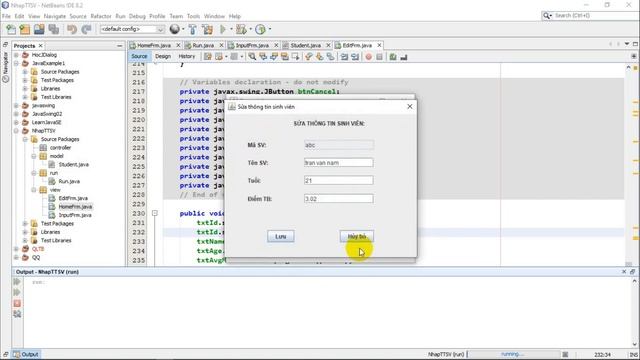Select the QLTB project in tree
The image size is (640, 360).
pos(38,249)
